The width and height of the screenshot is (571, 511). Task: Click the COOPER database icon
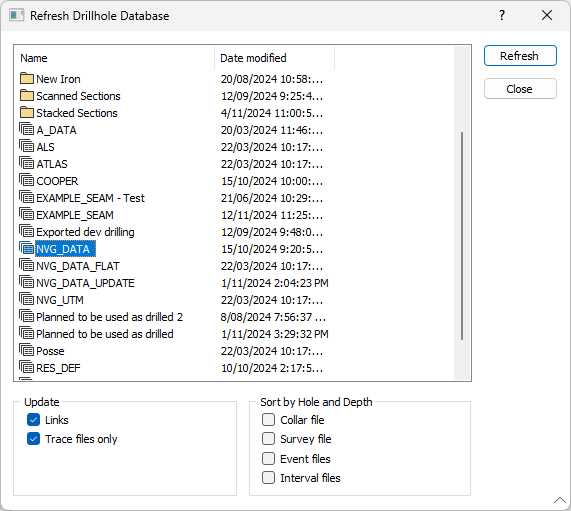pyautogui.click(x=27, y=180)
